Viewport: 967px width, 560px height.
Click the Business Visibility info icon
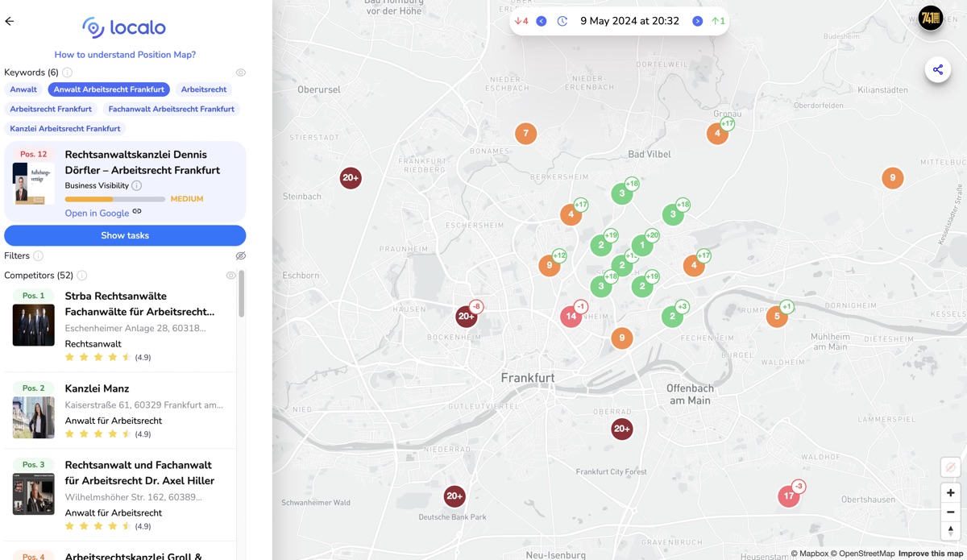136,185
